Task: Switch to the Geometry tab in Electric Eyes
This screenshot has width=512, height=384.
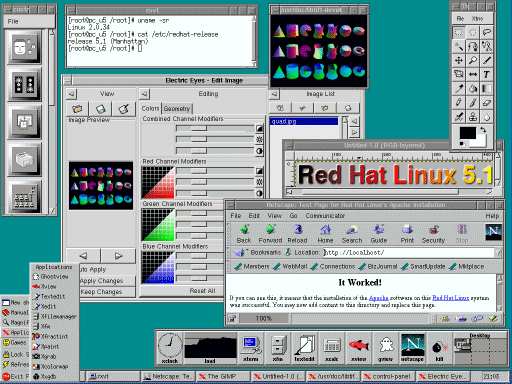Action: point(177,109)
